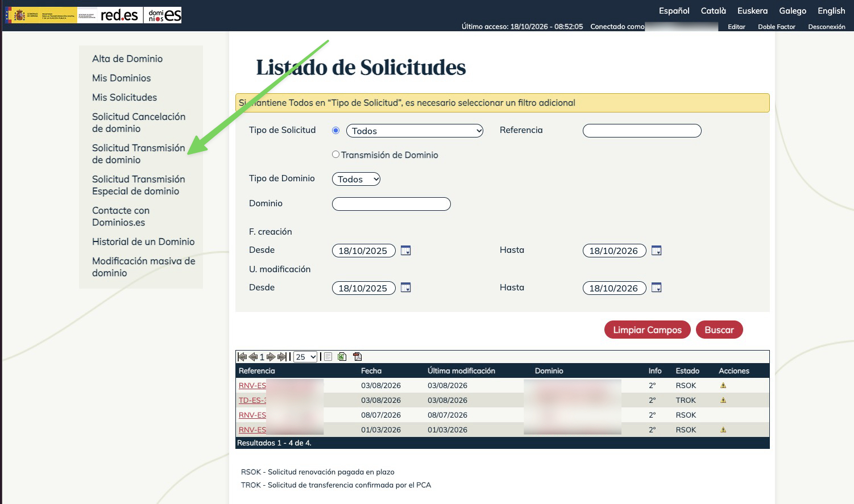This screenshot has height=504, width=854.
Task: Open Solicitud Transmisión de dominio
Action: click(139, 153)
